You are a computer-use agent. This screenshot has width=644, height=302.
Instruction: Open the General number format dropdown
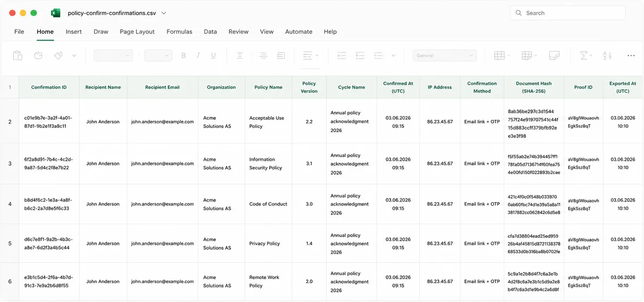point(445,55)
